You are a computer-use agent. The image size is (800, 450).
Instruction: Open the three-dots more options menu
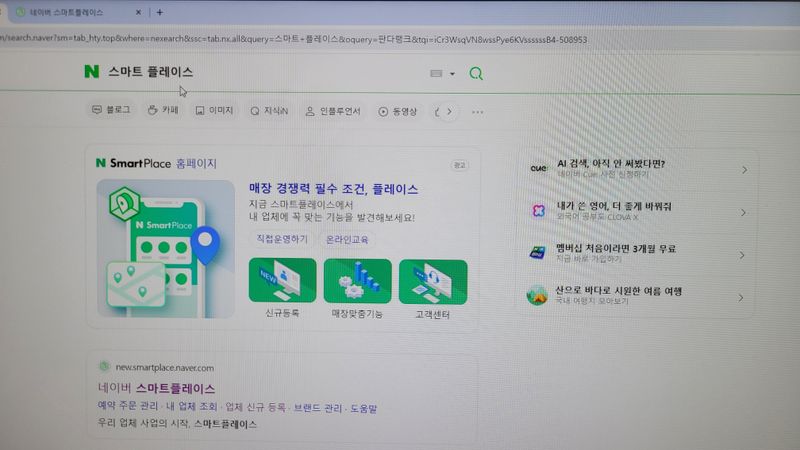coord(477,112)
